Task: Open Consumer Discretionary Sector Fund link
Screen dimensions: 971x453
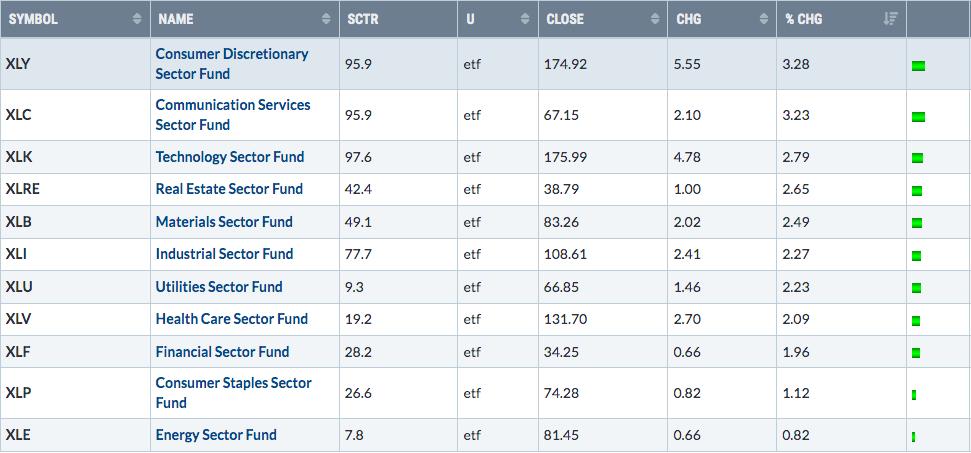Action: 232,64
